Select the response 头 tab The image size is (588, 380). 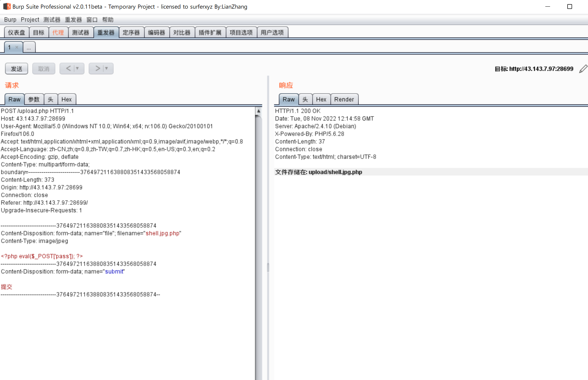point(305,99)
